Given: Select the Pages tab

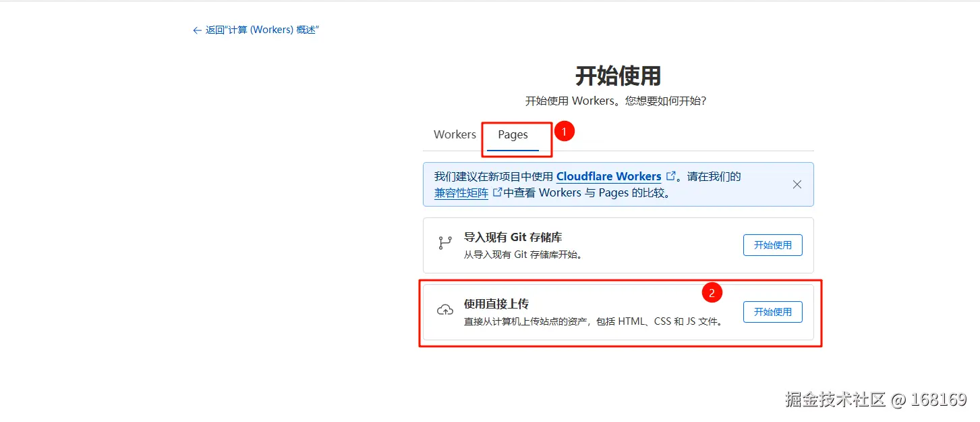Looking at the screenshot, I should click(x=513, y=134).
